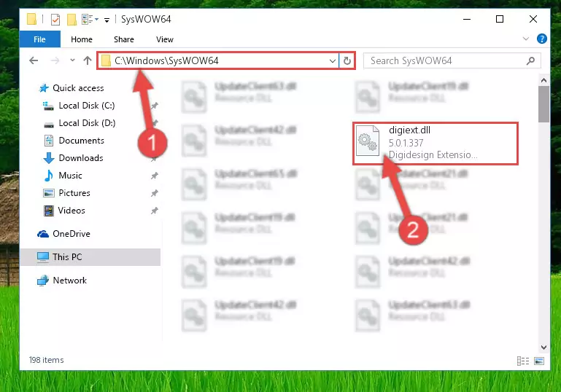Go up one folder level
561x392 pixels.
[x=88, y=60]
